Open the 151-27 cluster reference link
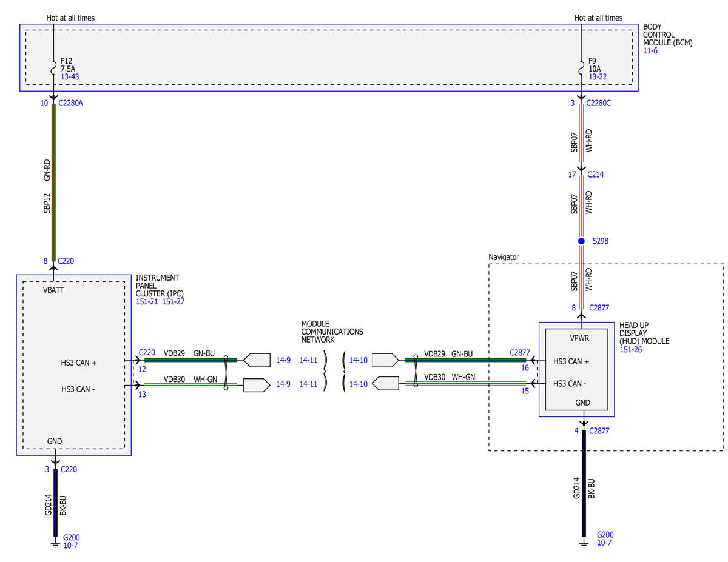 point(174,301)
